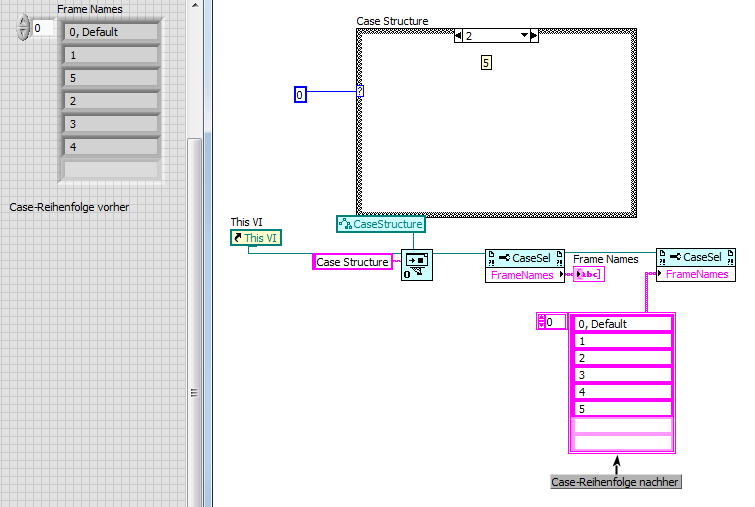Click the This VI text label

pyautogui.click(x=247, y=222)
